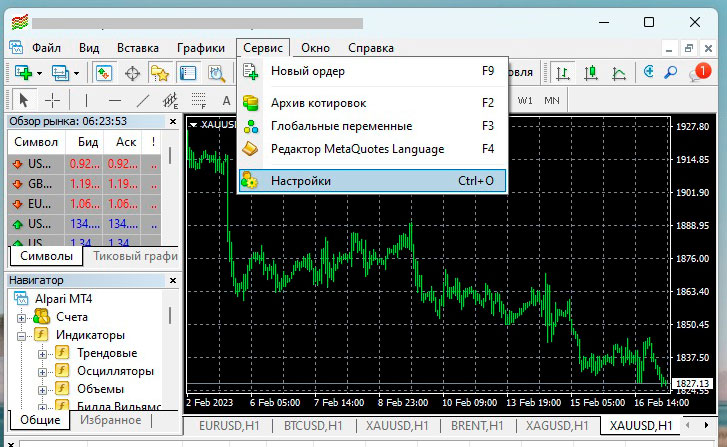Click the new chart icon in the toolbar
The image size is (727, 447).
tap(21, 73)
